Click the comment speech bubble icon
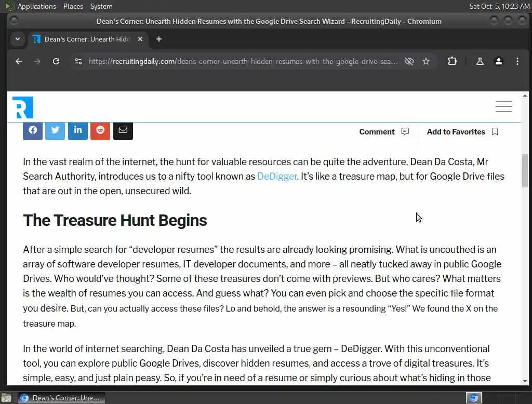This screenshot has width=532, height=404. [x=405, y=131]
